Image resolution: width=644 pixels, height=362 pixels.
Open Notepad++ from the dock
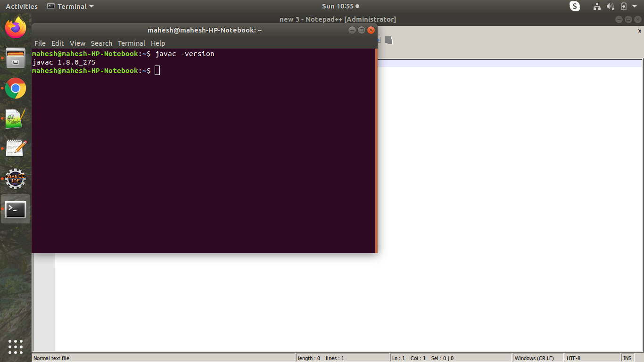point(16,119)
